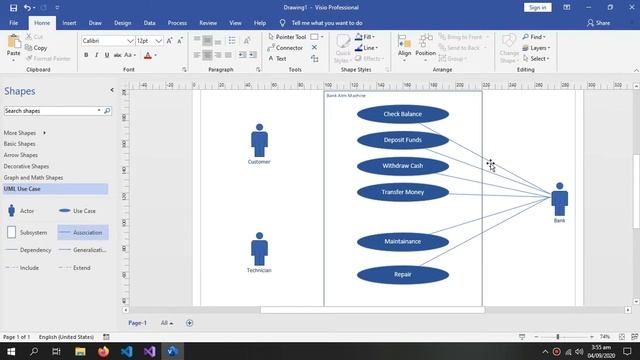Viewport: 640px width, 360px height.
Task: Open File Explorer from the taskbar
Action: pos(80,351)
